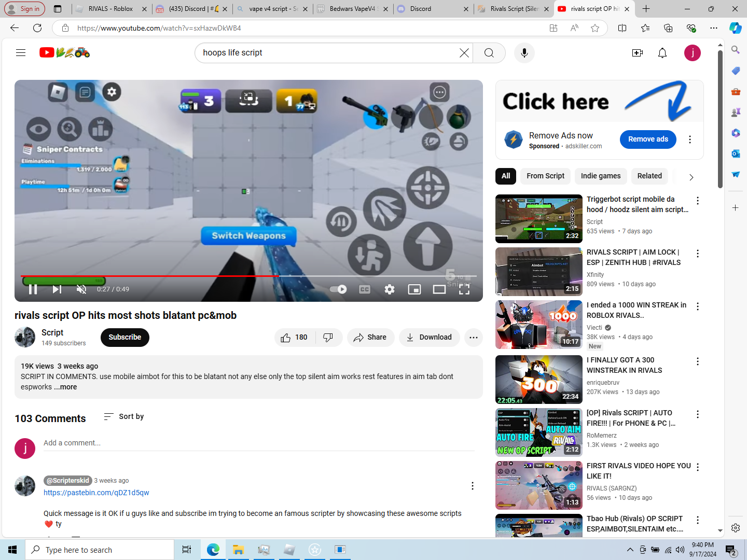The height and width of the screenshot is (560, 747).
Task: Select the Indie games chip
Action: click(601, 176)
